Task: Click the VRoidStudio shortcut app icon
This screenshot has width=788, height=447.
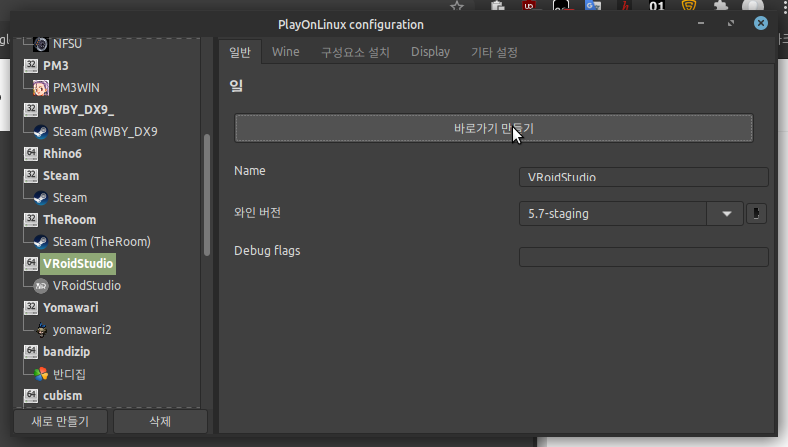Action: (41, 286)
